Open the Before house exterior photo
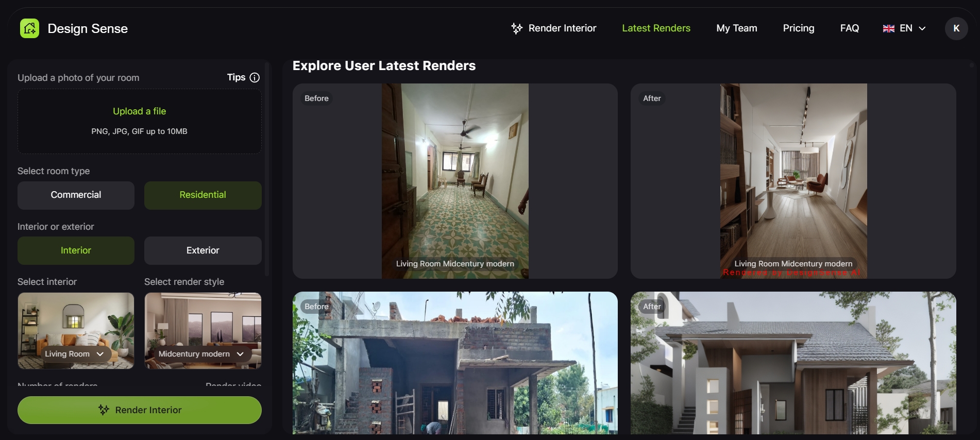This screenshot has width=980, height=440. tap(455, 363)
